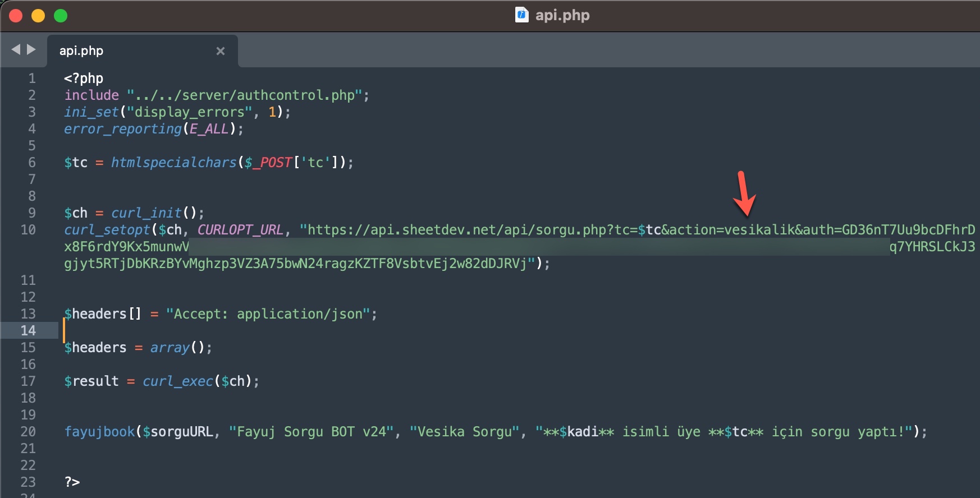Click the green fullscreen window button
Screen dimensions: 980x498
[x=61, y=16]
